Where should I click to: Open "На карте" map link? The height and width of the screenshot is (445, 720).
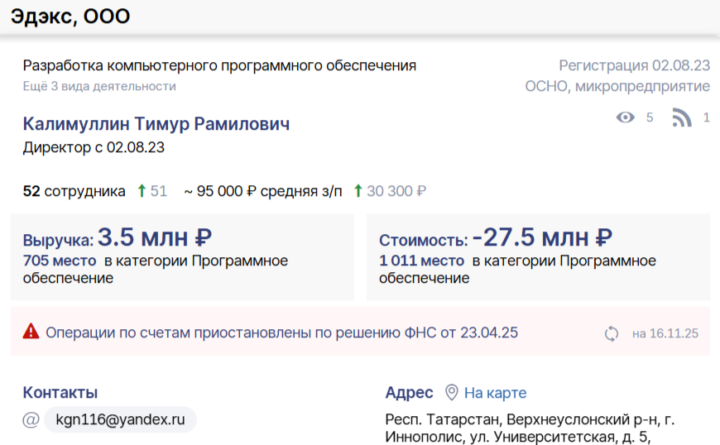tap(495, 393)
